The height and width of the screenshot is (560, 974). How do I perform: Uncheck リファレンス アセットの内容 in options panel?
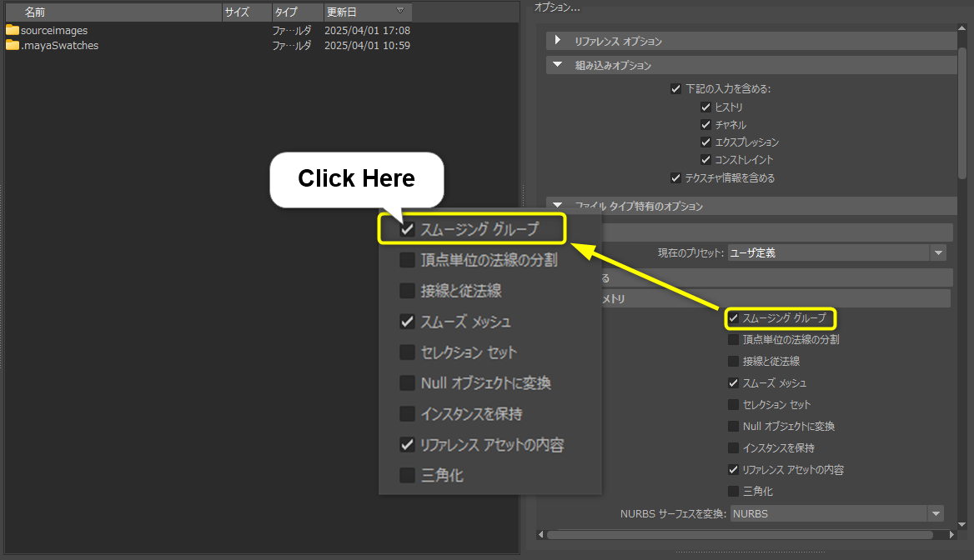pos(734,470)
